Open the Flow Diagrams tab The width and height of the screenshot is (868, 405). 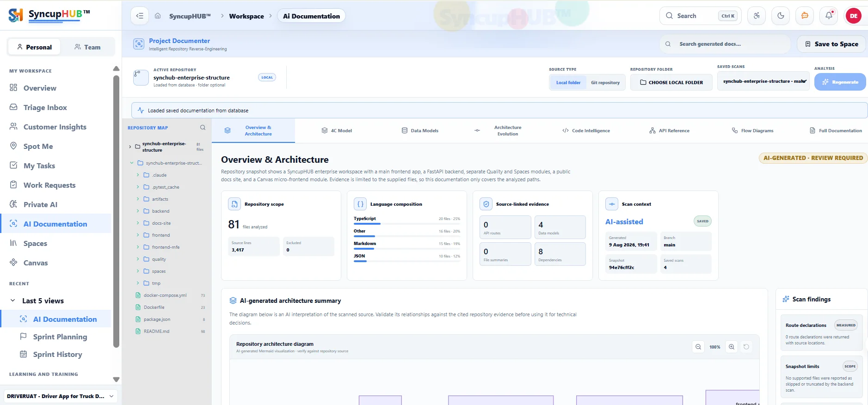[752, 131]
